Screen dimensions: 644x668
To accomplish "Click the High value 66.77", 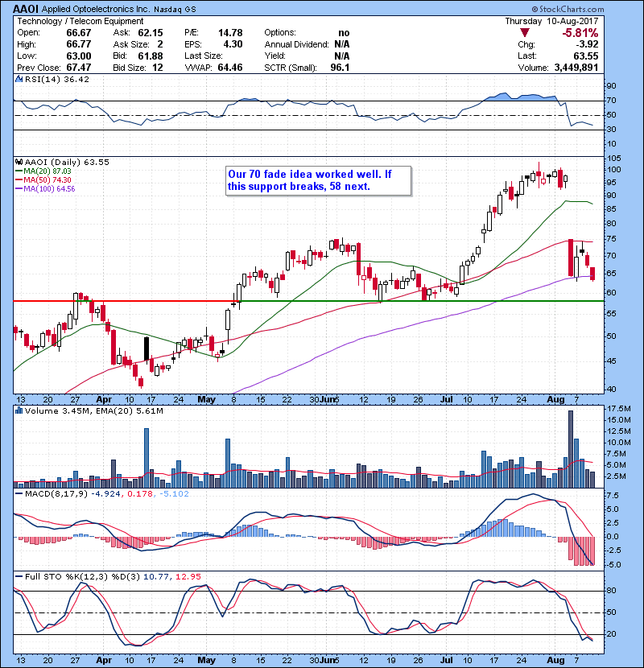I will (x=79, y=44).
